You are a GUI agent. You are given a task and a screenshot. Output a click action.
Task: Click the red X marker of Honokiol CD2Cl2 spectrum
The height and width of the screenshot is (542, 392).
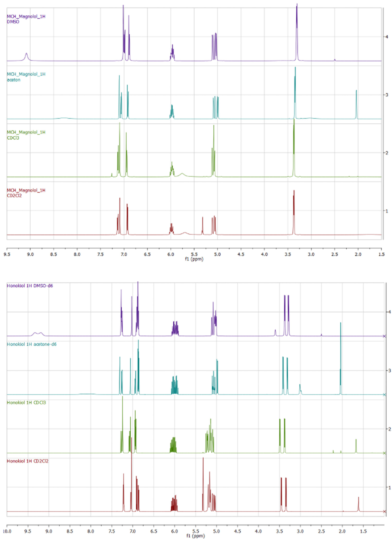(384, 511)
